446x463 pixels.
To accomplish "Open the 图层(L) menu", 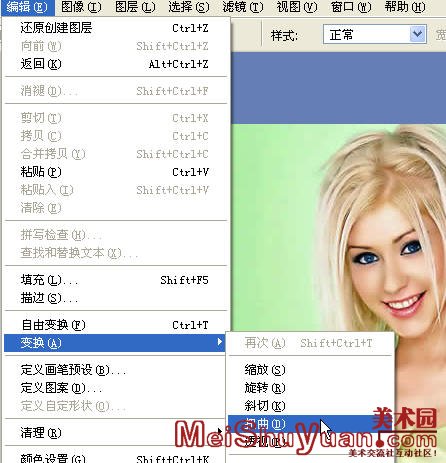I will [135, 7].
